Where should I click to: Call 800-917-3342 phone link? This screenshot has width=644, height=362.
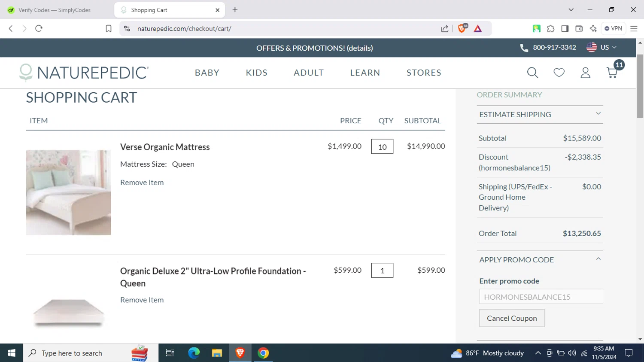554,47
